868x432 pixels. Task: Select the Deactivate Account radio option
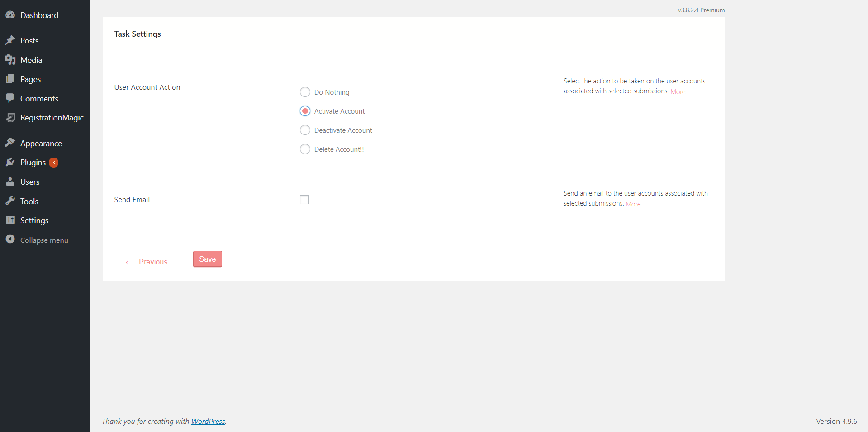point(305,130)
